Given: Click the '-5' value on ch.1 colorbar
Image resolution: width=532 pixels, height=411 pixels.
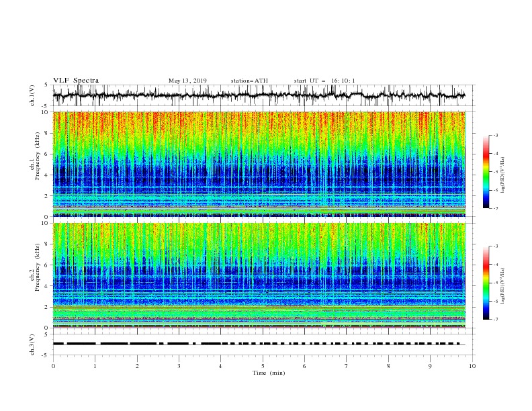Looking at the screenshot, I should 496,172.
